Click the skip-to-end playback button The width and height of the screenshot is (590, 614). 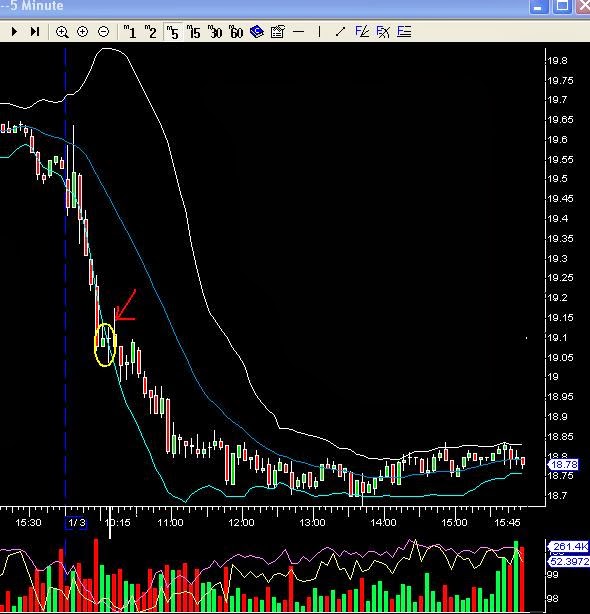(x=35, y=32)
